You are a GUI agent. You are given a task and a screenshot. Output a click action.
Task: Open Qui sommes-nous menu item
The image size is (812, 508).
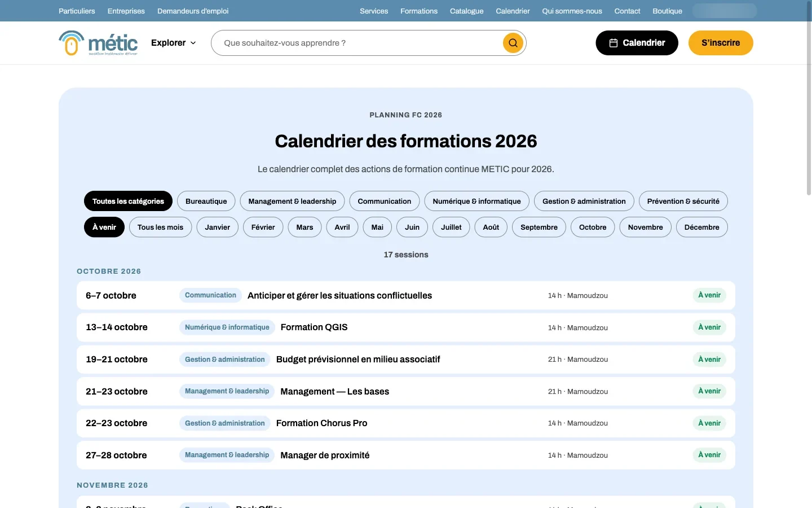[x=572, y=11]
